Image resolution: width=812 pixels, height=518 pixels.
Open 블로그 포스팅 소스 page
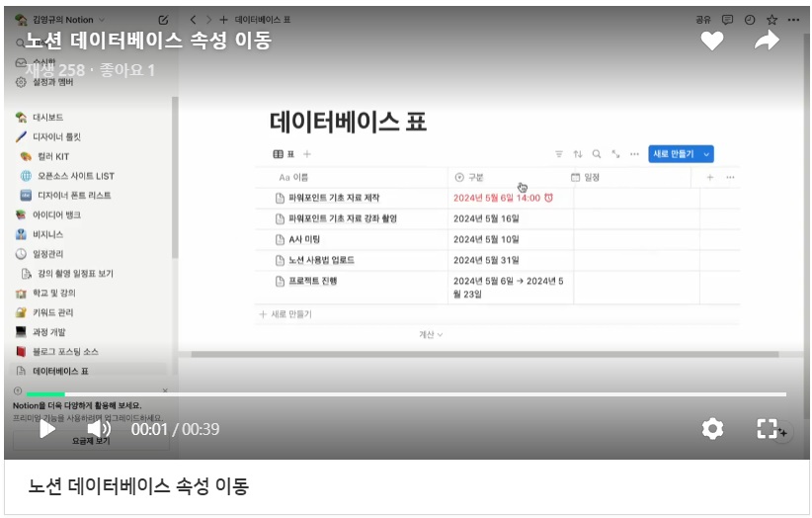click(65, 352)
